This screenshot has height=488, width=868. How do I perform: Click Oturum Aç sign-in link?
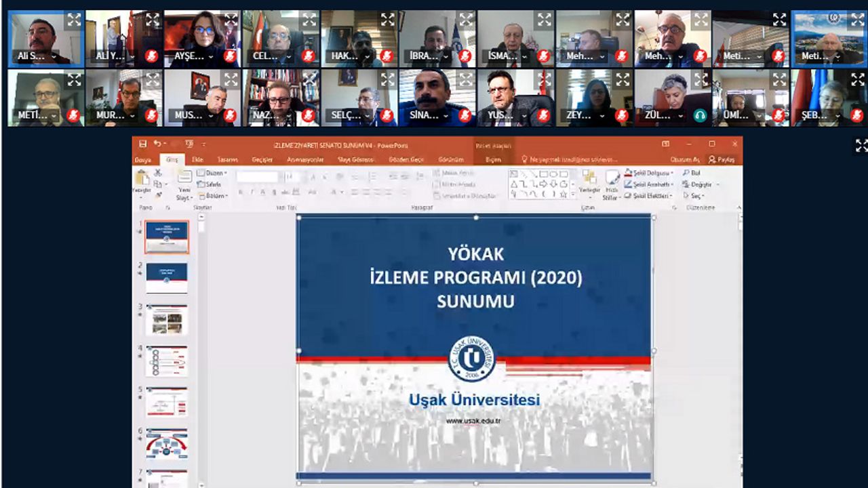point(684,160)
